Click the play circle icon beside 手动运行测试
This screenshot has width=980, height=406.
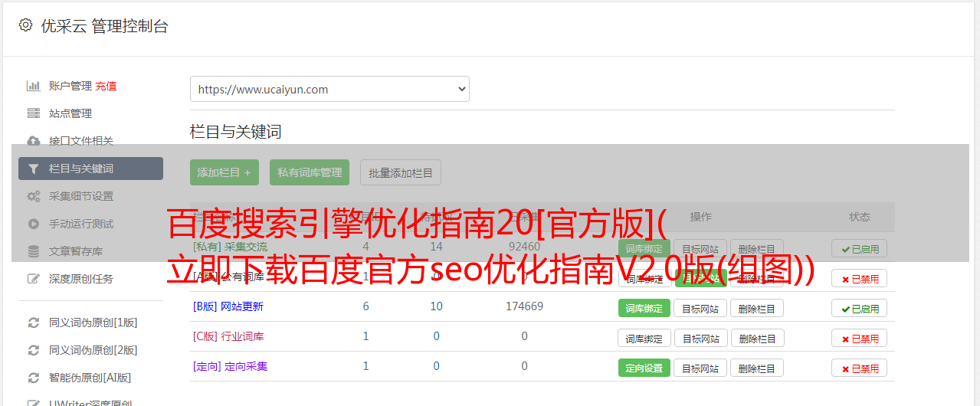click(x=34, y=224)
